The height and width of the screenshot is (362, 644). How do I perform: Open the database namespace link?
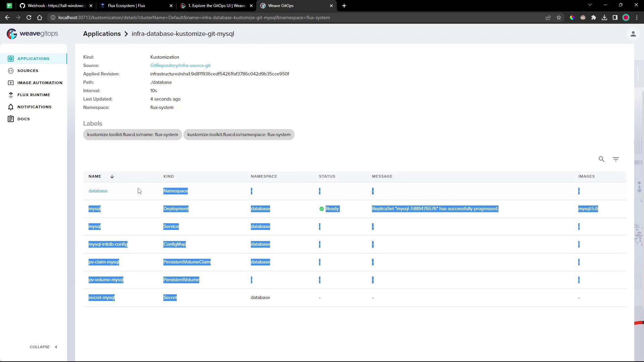98,191
